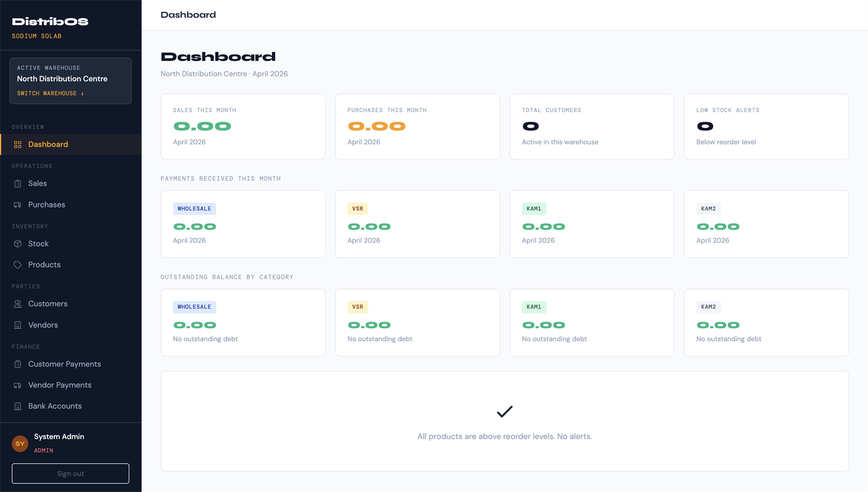Click the Purchases truck icon
Viewport: 868px width, 492px height.
(x=18, y=205)
